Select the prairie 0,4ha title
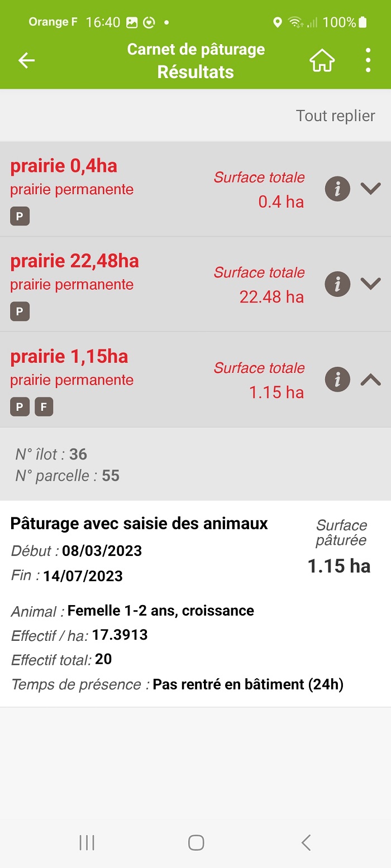The width and height of the screenshot is (391, 868). pos(64,166)
